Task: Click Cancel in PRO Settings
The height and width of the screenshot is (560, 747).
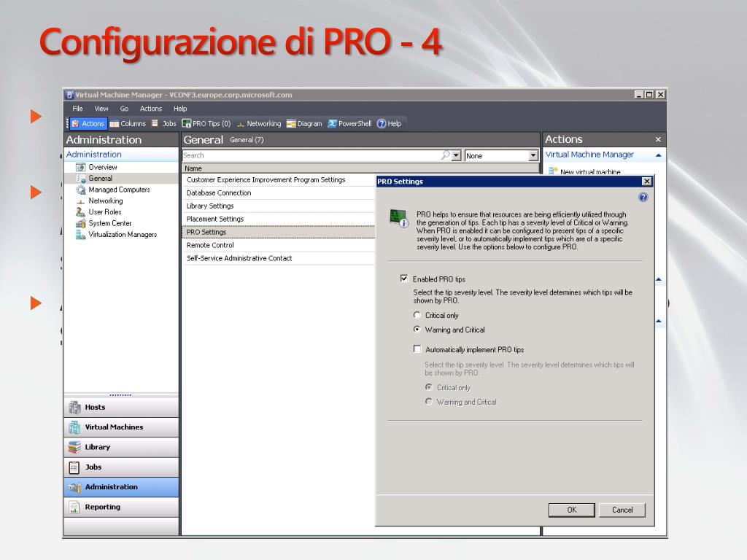Action: click(x=622, y=510)
